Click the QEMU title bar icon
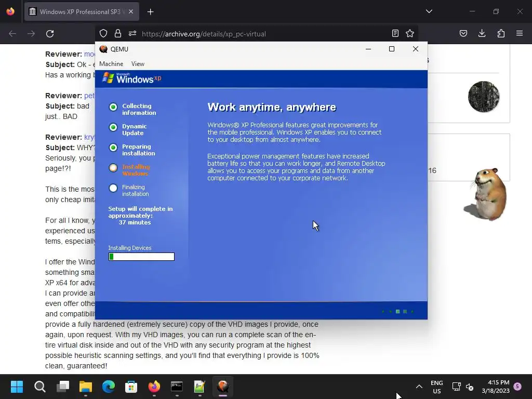 pyautogui.click(x=103, y=49)
